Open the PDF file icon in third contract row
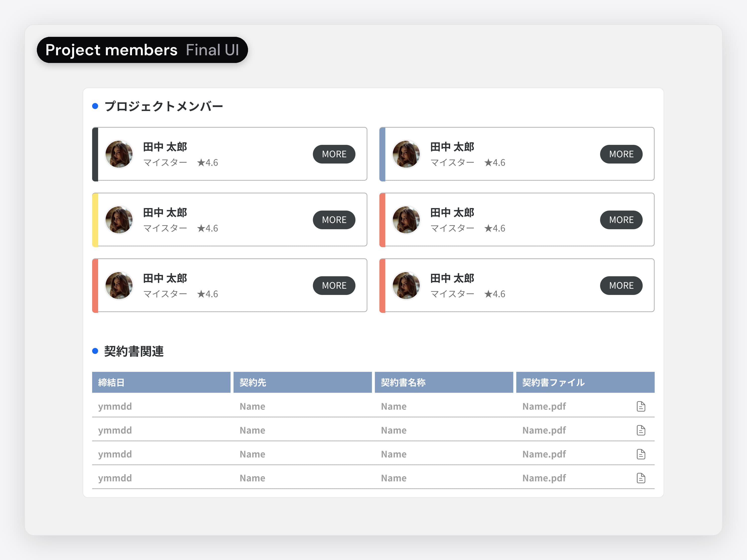The image size is (747, 560). [x=641, y=454]
